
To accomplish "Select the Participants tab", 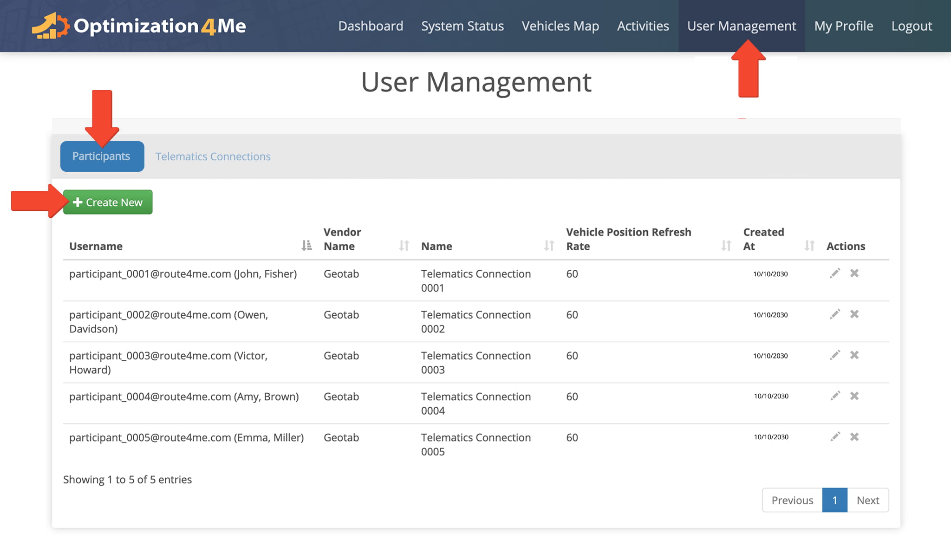I will (102, 156).
